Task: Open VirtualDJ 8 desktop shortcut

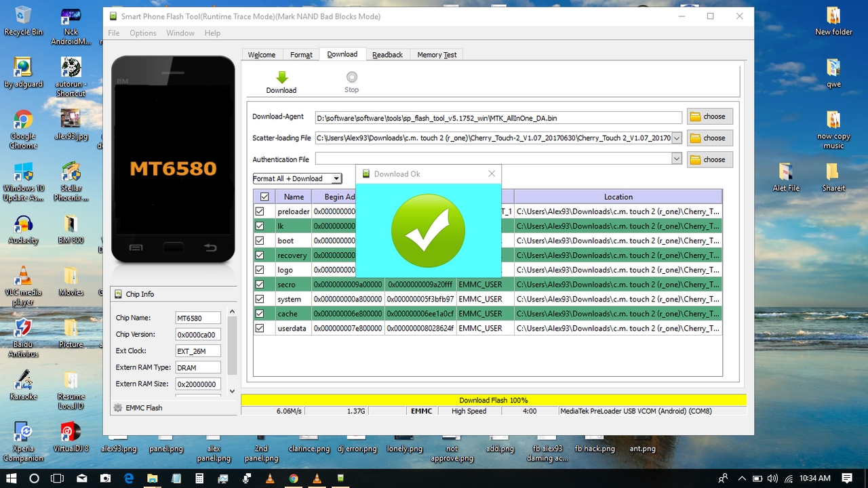Action: click(71, 437)
